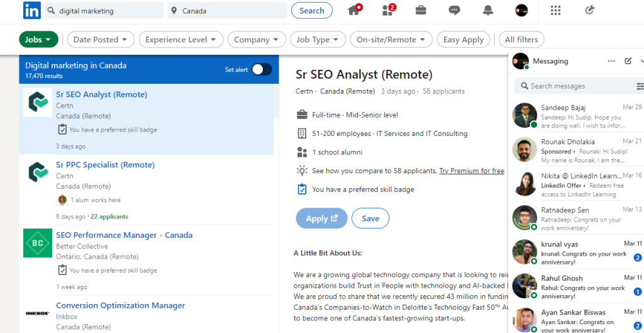Open Ratnadeep Sen's profile picture

coord(525,217)
